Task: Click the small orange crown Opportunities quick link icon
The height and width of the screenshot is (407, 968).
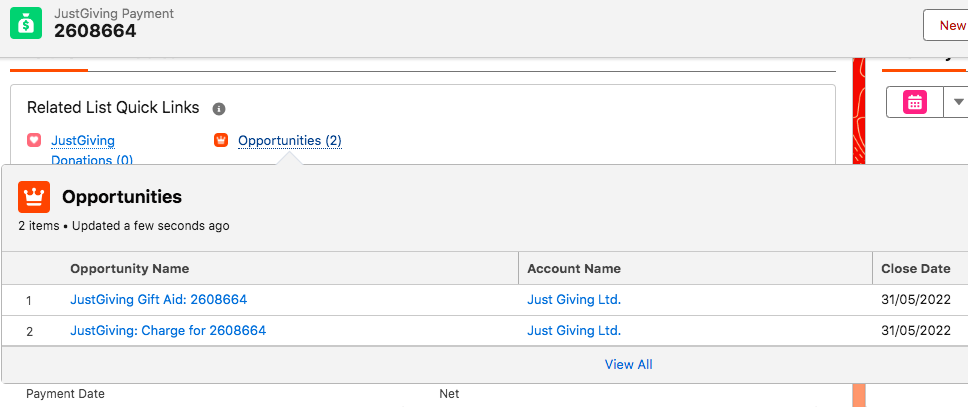Action: [x=221, y=140]
